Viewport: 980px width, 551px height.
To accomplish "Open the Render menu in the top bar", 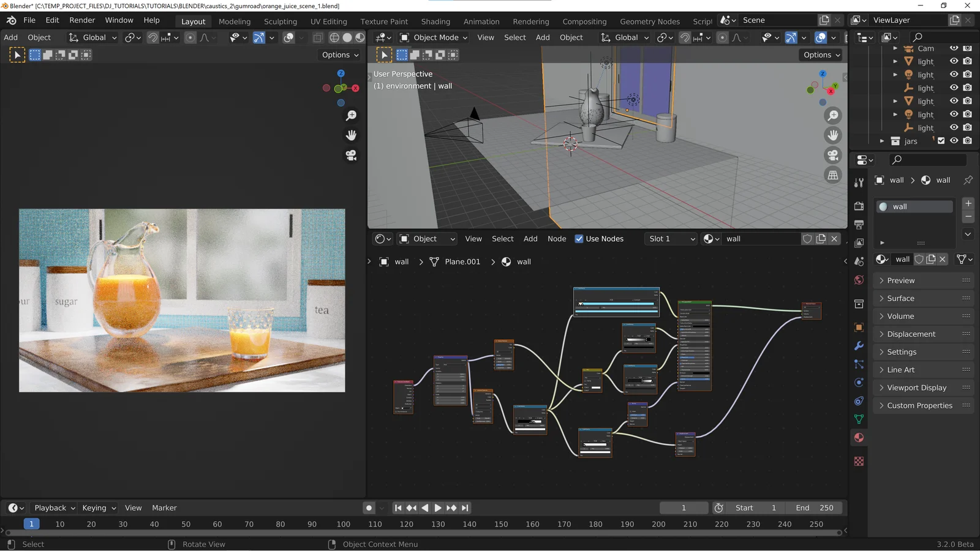I will [x=82, y=20].
